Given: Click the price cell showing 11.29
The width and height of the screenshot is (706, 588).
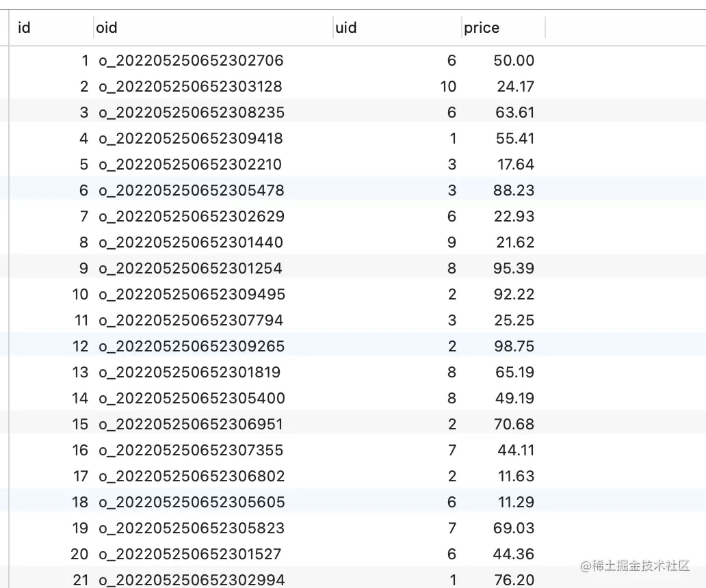Looking at the screenshot, I should tap(515, 502).
